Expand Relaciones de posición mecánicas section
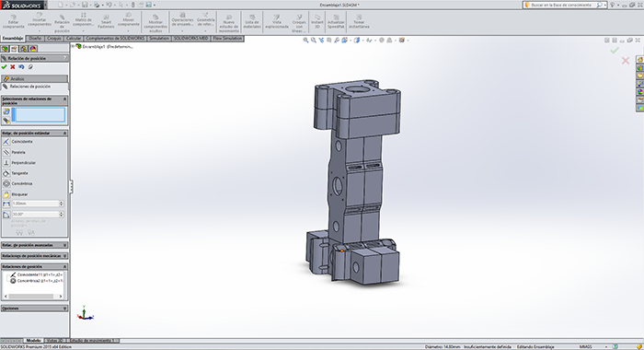 tap(65, 256)
